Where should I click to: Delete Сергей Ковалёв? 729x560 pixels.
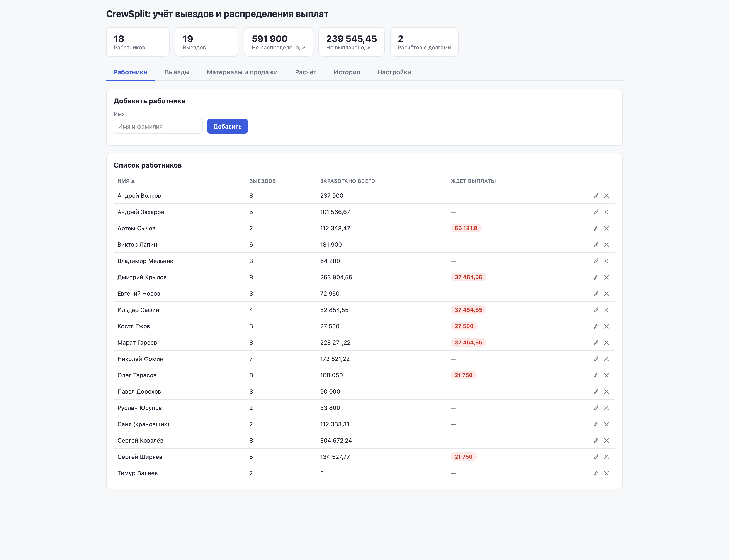tap(606, 441)
